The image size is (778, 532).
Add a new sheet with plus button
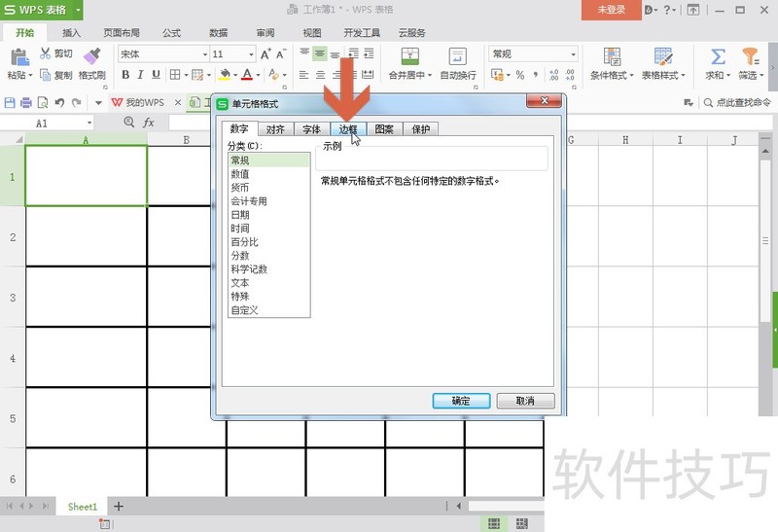point(118,507)
